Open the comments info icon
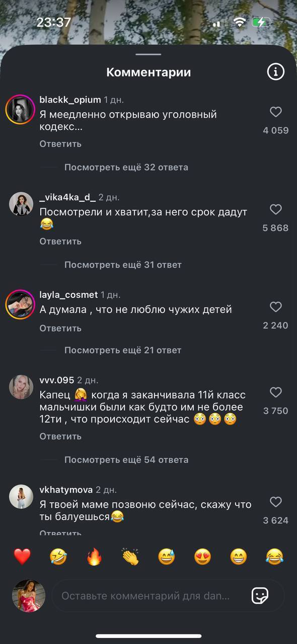The image size is (297, 644). (275, 72)
